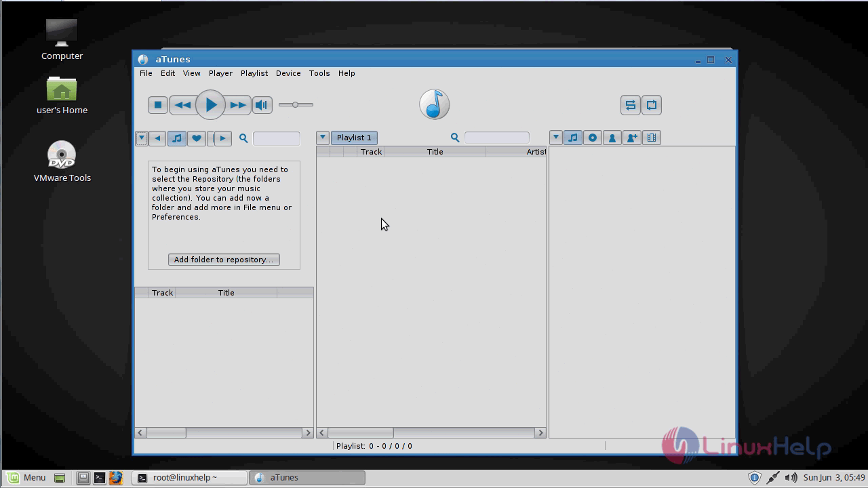The image size is (868, 488).
Task: Open the Device menu
Action: [288, 73]
